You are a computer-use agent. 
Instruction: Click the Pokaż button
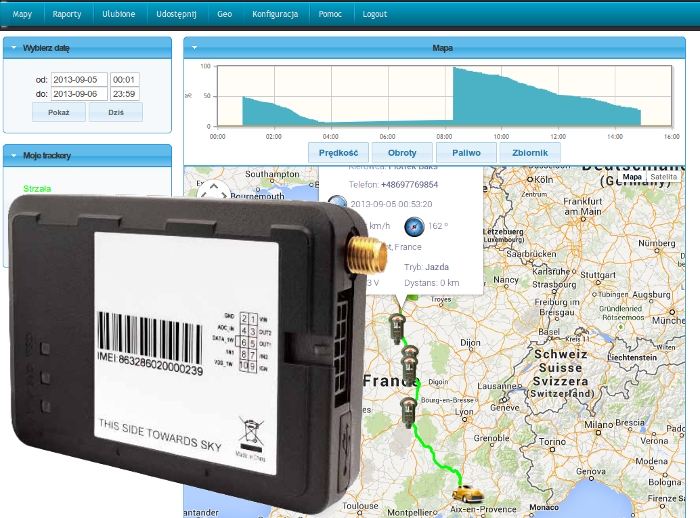click(x=58, y=112)
